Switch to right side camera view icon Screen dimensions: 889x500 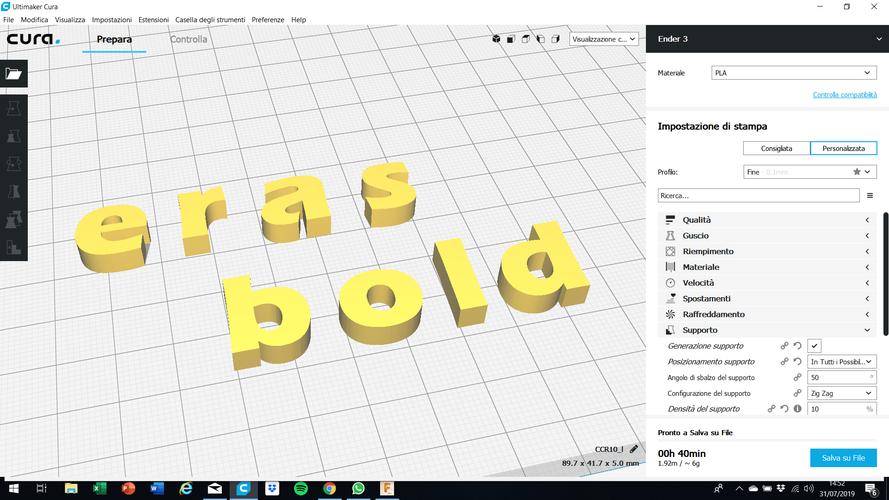coord(555,39)
